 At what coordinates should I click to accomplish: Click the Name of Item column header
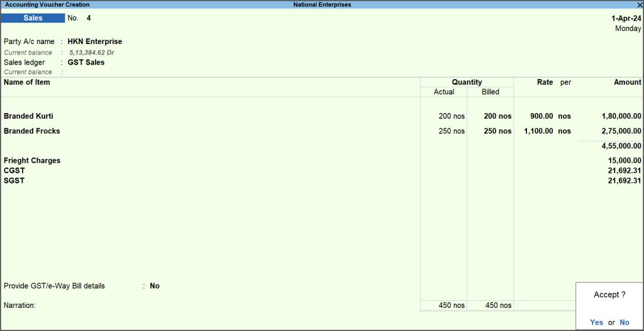pos(26,82)
